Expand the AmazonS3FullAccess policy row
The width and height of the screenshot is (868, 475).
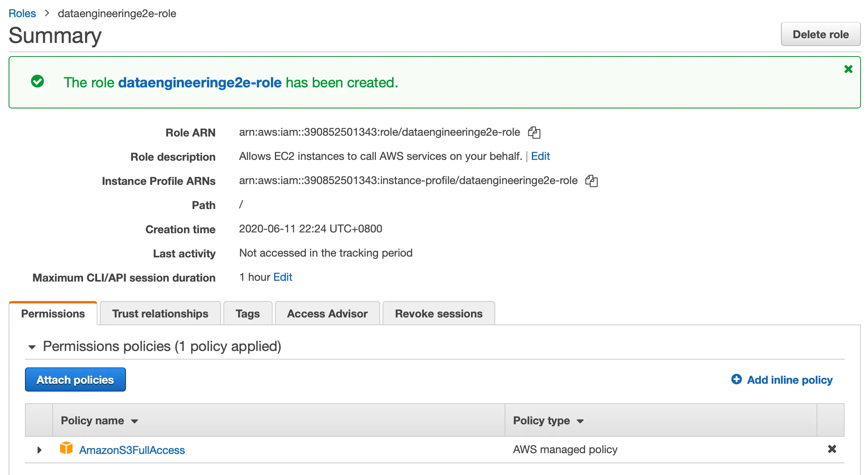pos(39,450)
